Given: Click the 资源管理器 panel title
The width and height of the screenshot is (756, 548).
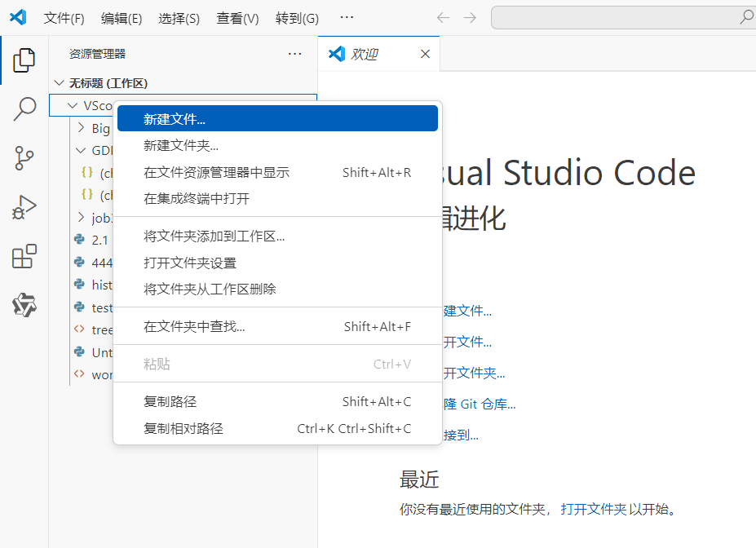Looking at the screenshot, I should 97,54.
